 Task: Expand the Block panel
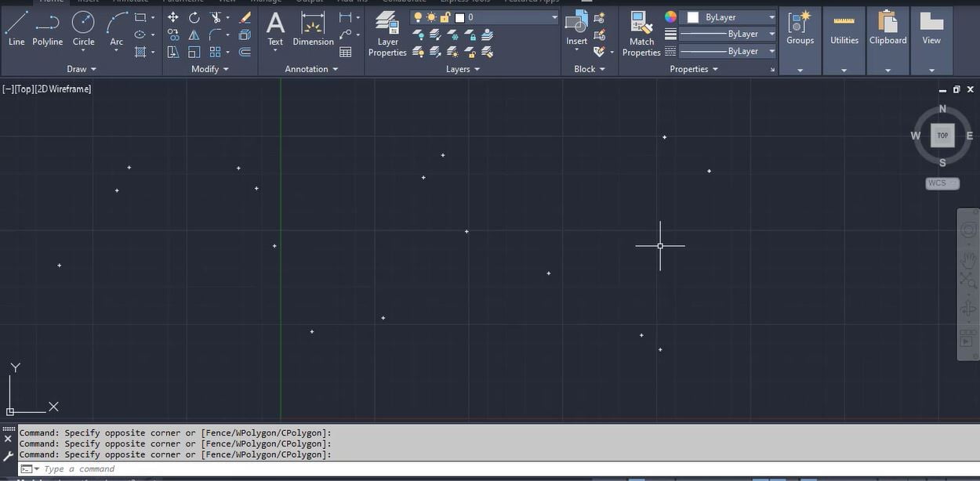(590, 69)
